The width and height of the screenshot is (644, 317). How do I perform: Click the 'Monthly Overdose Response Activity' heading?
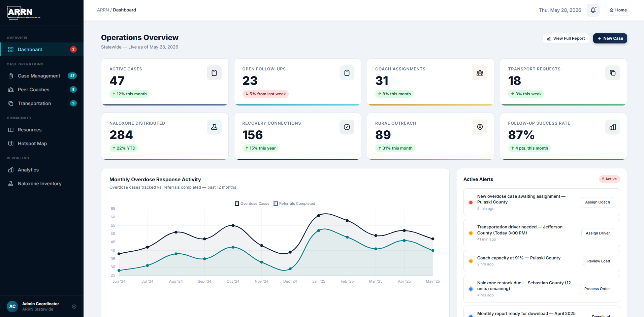(x=155, y=180)
